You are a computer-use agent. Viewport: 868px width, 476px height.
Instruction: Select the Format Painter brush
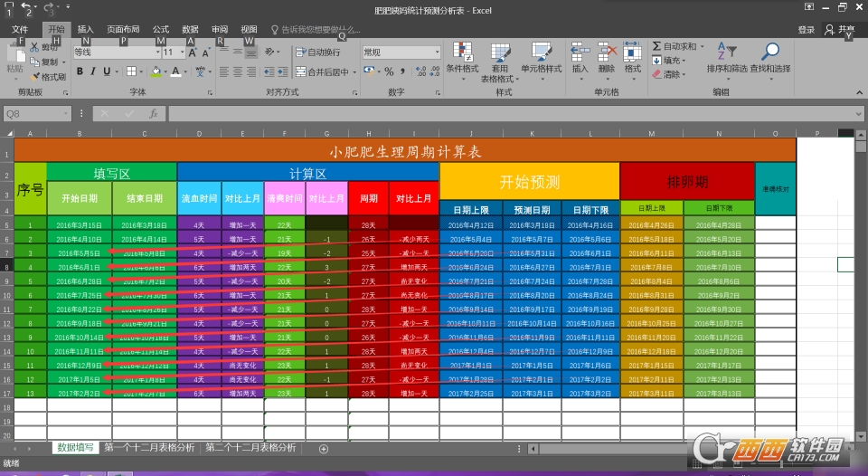pyautogui.click(x=36, y=77)
